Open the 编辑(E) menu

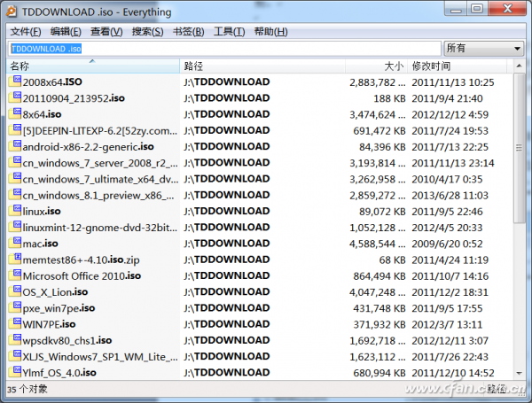[x=66, y=32]
